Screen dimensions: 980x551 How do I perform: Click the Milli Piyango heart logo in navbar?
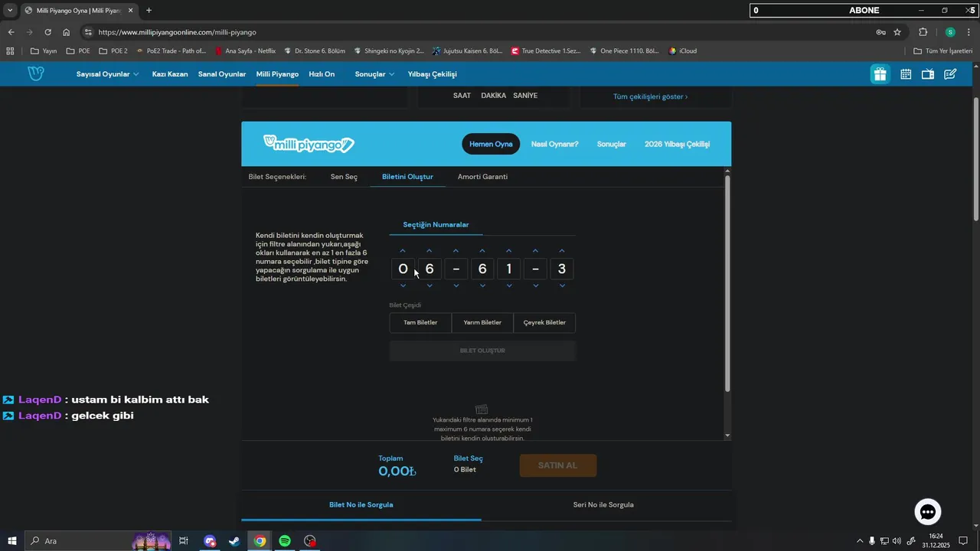tap(36, 74)
